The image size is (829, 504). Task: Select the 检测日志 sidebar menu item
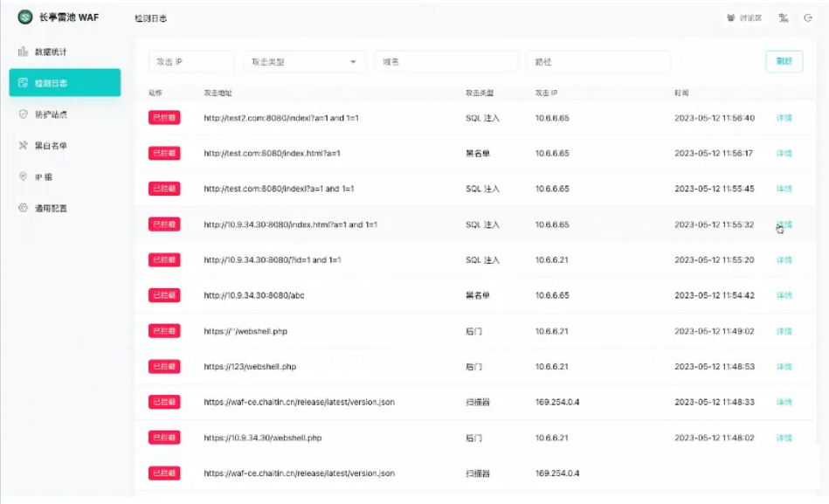pyautogui.click(x=65, y=84)
